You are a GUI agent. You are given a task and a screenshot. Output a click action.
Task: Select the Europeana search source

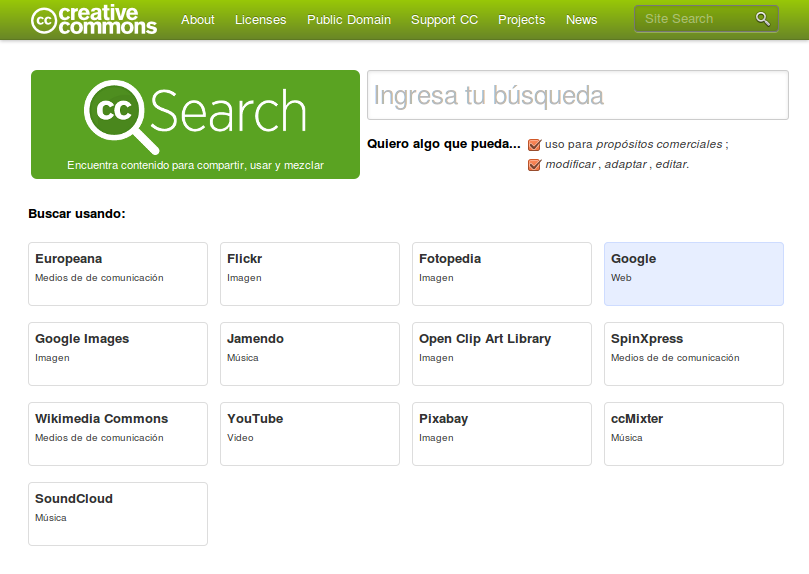point(118,274)
